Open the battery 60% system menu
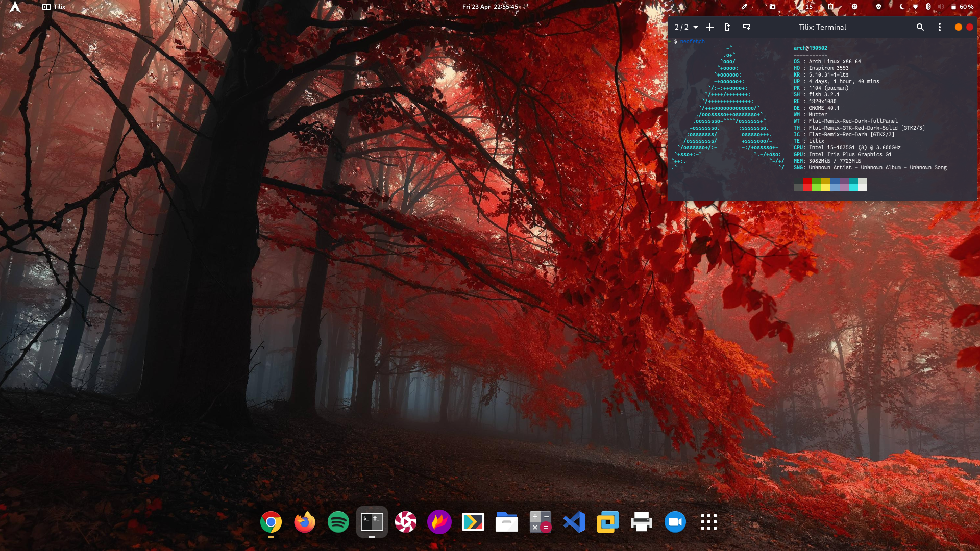Image resolution: width=980 pixels, height=551 pixels. (x=962, y=7)
